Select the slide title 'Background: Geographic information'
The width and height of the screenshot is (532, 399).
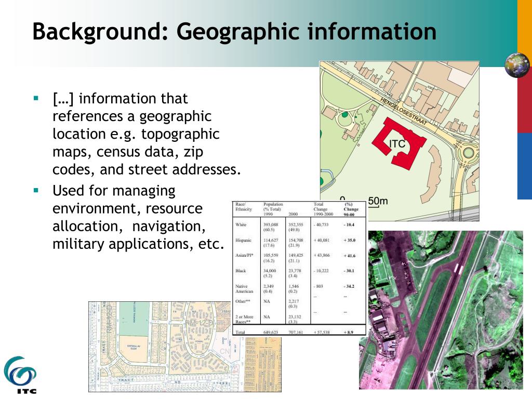point(234,32)
